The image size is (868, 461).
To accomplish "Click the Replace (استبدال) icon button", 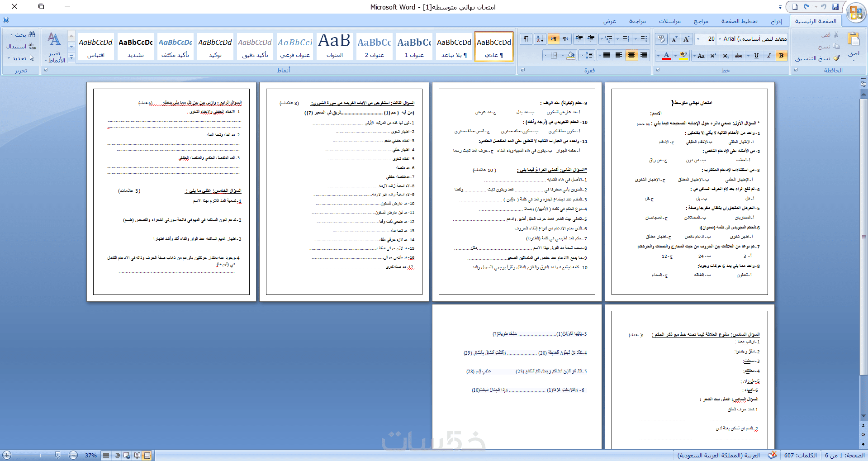I will pyautogui.click(x=21, y=47).
